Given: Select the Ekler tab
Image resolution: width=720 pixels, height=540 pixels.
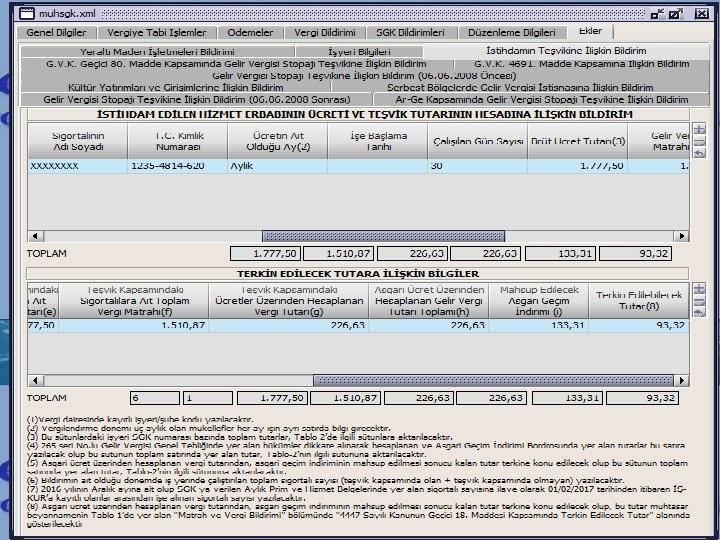Looking at the screenshot, I should pyautogui.click(x=591, y=31).
